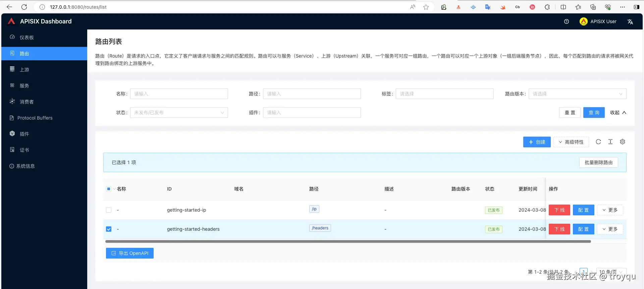Open 插件 in the sidebar
The height and width of the screenshot is (289, 644).
pos(44,134)
